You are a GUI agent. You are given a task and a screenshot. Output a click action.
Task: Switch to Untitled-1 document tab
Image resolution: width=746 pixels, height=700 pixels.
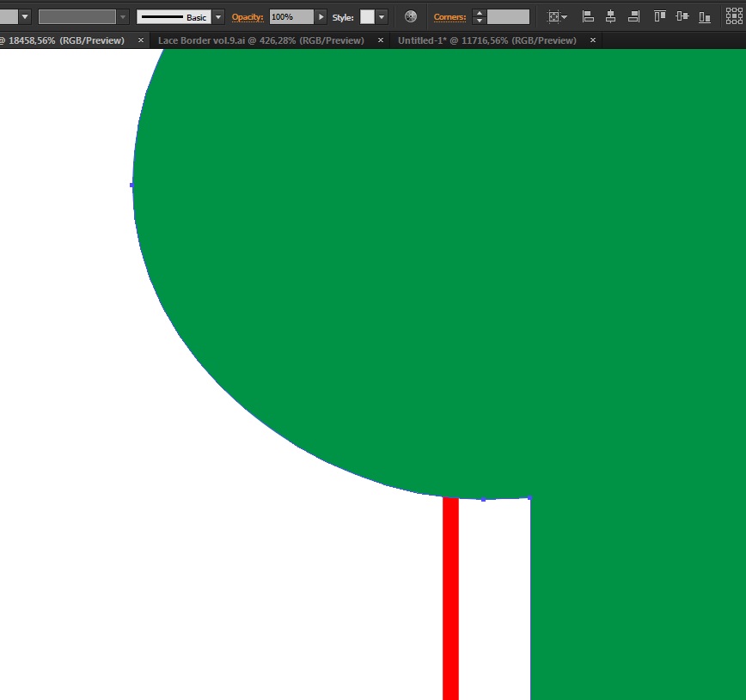486,40
